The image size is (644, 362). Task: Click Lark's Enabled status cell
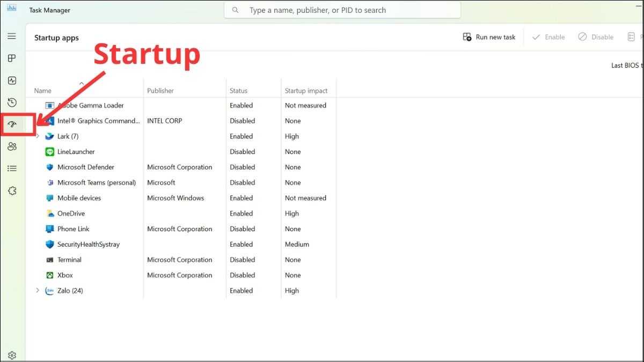[x=241, y=136]
